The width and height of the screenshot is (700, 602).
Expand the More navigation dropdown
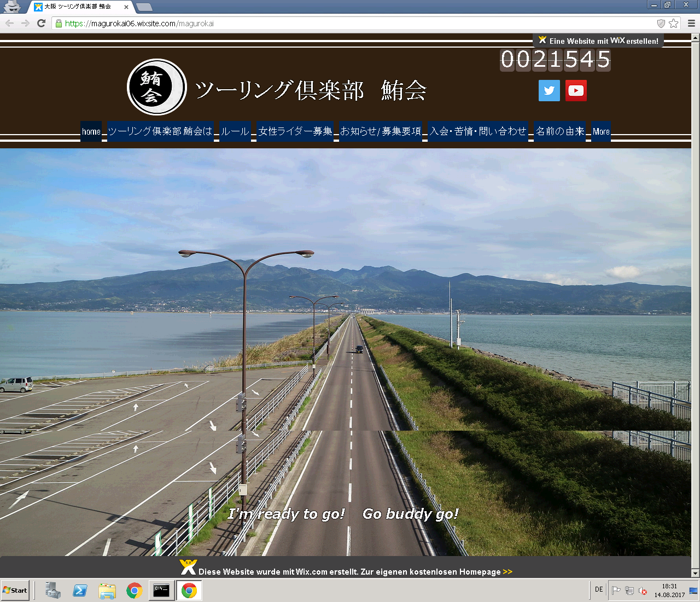[601, 131]
